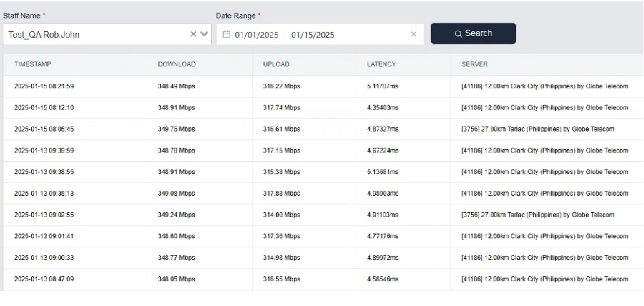This screenshot has width=644, height=306.
Task: Sort by the SERVER column header
Action: [x=475, y=64]
